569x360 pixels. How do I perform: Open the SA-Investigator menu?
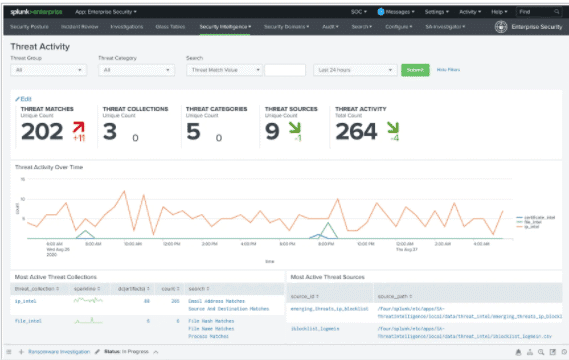[445, 27]
